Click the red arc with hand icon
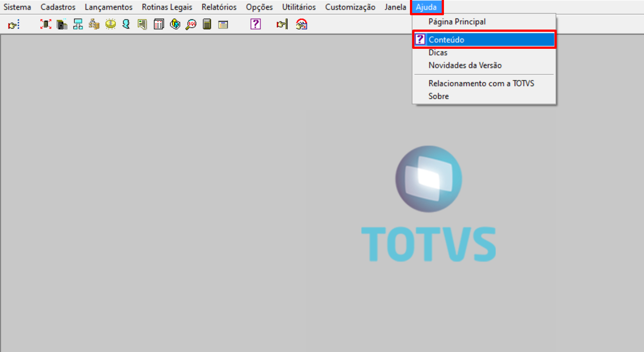Viewport: 644px width, 352px height. (302, 24)
